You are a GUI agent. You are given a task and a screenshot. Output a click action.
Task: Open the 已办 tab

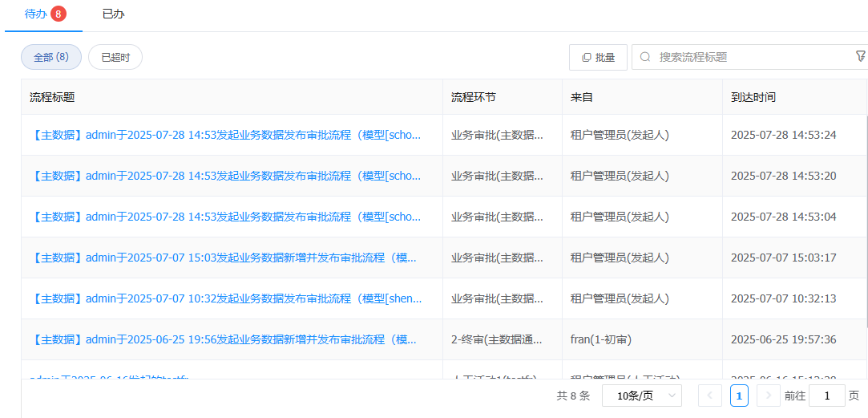tap(113, 14)
